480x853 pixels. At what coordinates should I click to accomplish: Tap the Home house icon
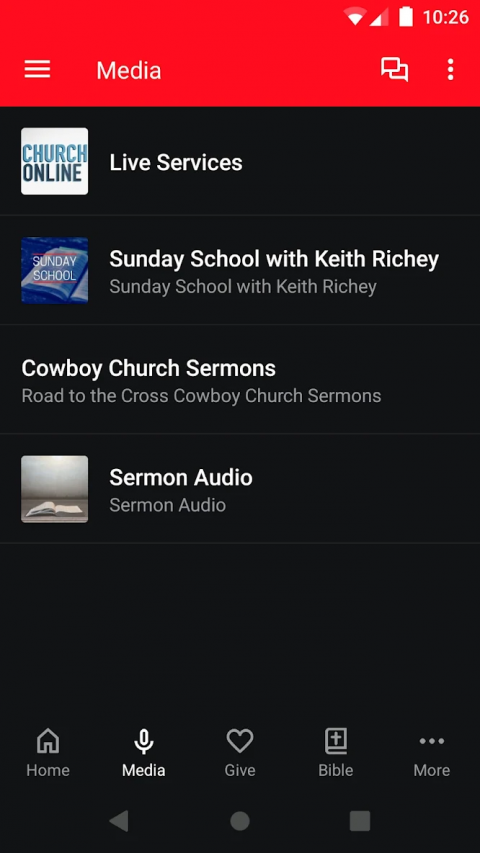[48, 741]
